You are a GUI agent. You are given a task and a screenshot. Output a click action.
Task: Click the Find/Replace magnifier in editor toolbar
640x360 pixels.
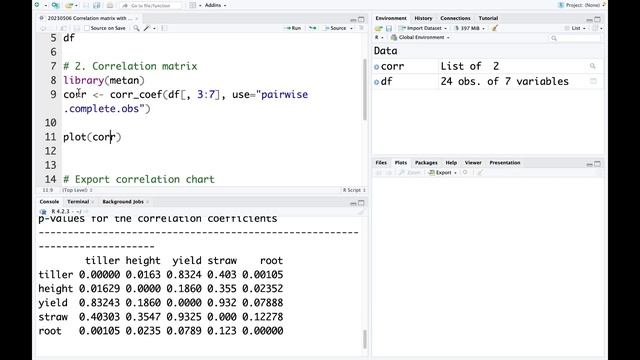[136, 28]
